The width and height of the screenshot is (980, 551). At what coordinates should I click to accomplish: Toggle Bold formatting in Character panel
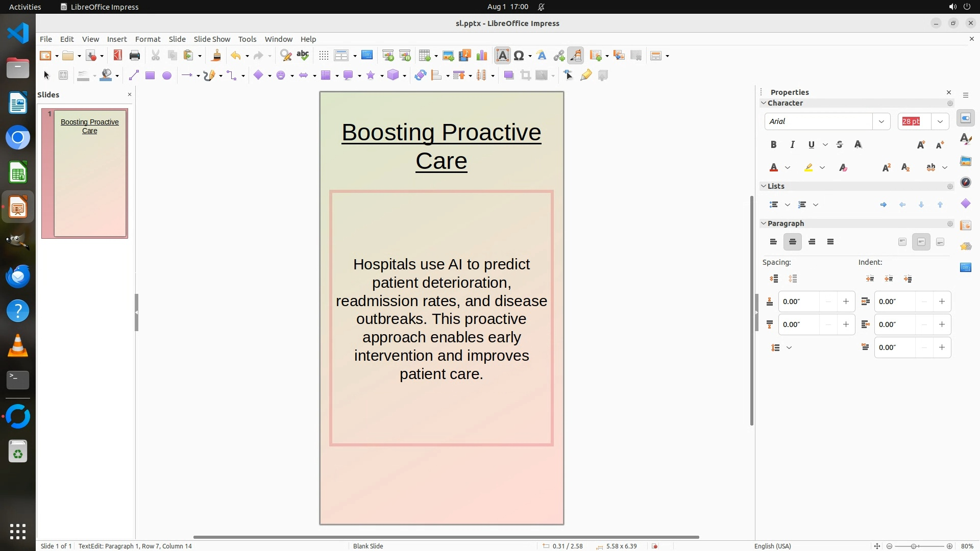(773, 145)
